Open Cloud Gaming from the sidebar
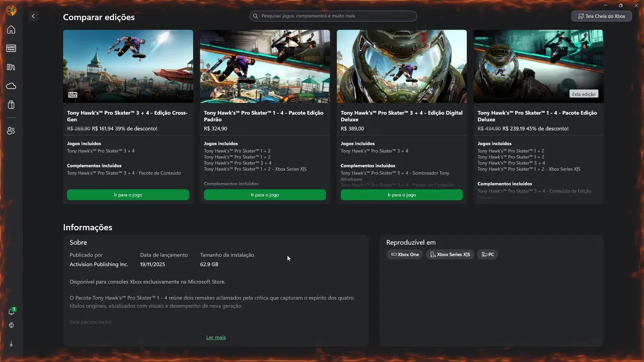 (x=11, y=86)
